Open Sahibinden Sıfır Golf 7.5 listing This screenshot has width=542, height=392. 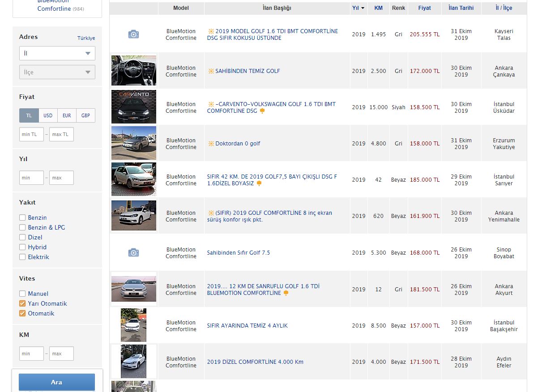[238, 253]
